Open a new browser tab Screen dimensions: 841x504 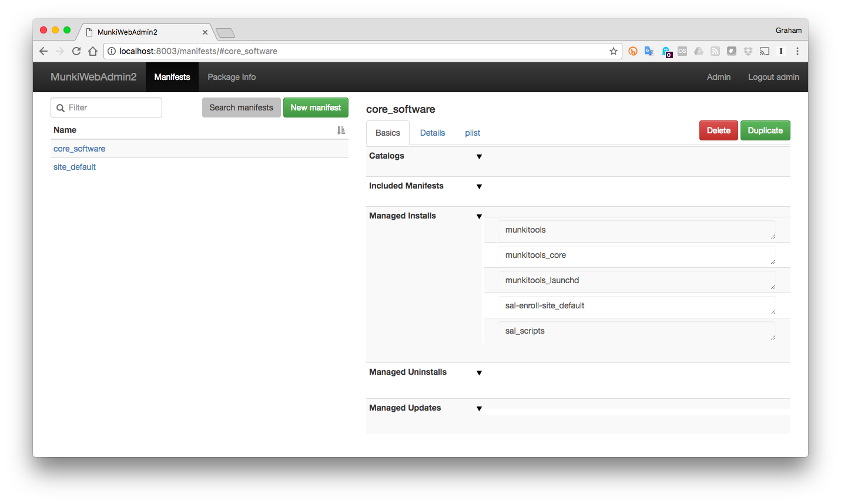pos(225,33)
